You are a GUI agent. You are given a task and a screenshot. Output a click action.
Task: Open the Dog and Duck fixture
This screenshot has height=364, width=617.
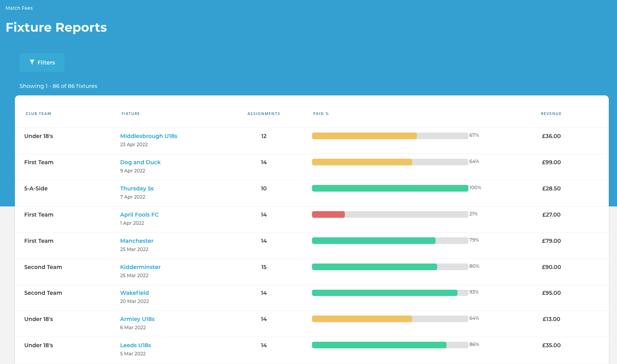[140, 162]
